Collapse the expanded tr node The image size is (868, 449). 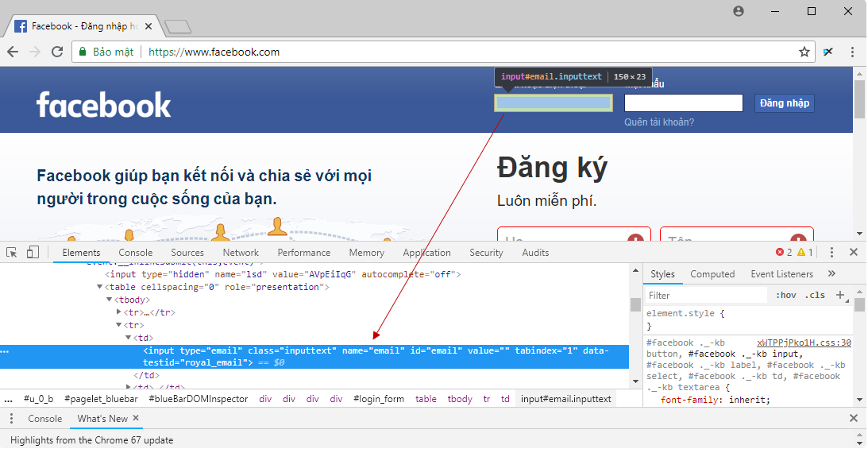point(118,325)
